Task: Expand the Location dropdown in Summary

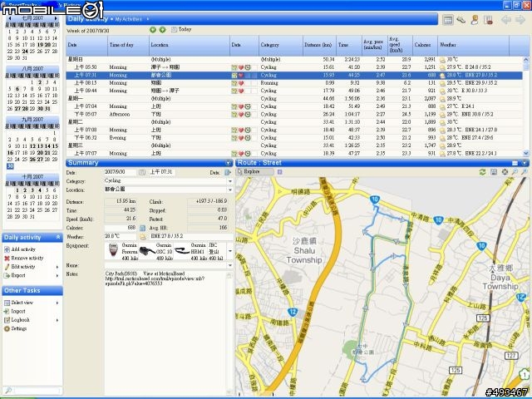Action: (x=230, y=190)
